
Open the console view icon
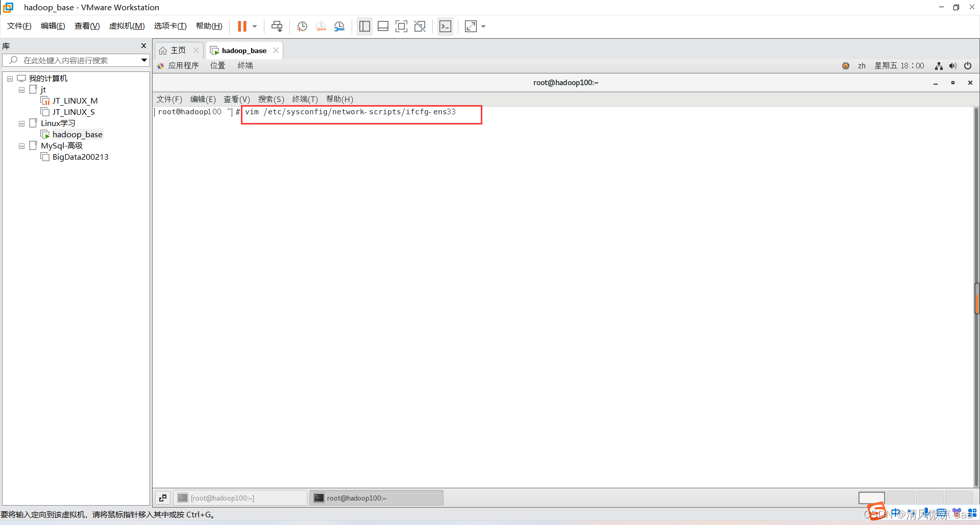coord(445,26)
